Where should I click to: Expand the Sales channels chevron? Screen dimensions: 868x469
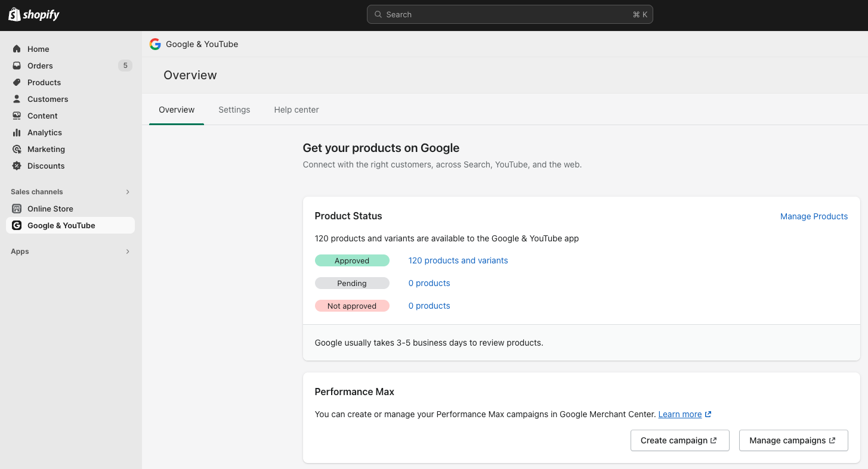coord(128,192)
